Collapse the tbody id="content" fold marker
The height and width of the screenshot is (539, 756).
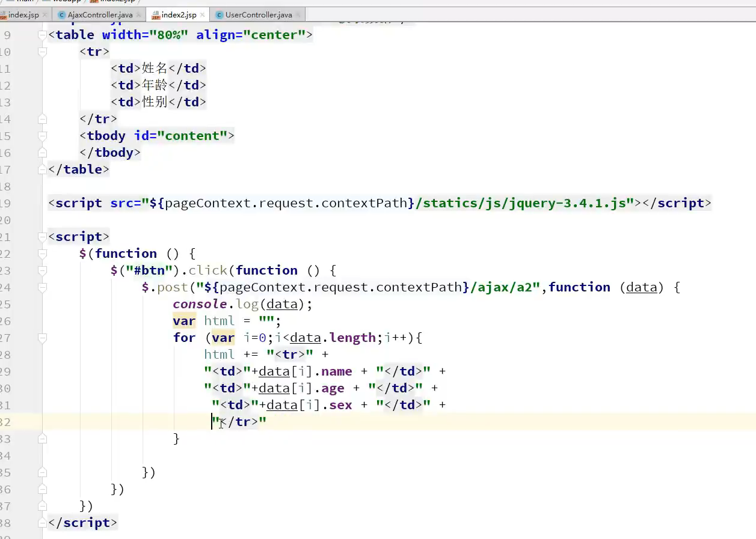pyautogui.click(x=42, y=136)
